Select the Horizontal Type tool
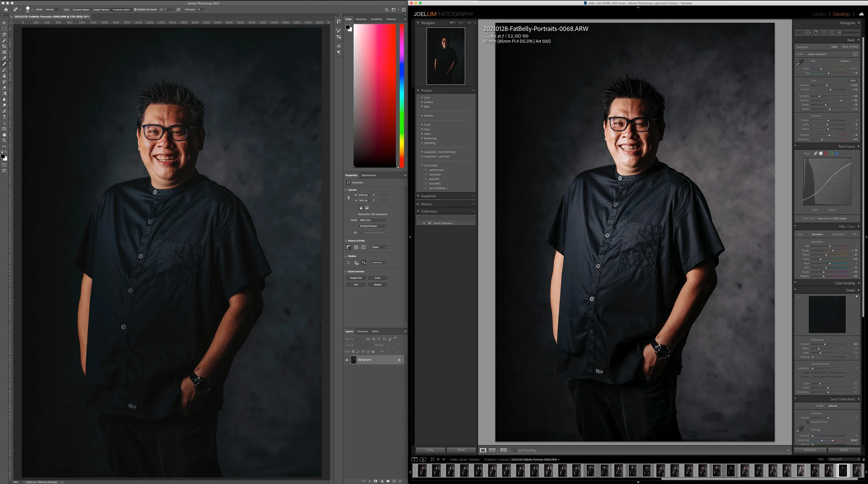This screenshot has width=868, height=484. coord(4,117)
